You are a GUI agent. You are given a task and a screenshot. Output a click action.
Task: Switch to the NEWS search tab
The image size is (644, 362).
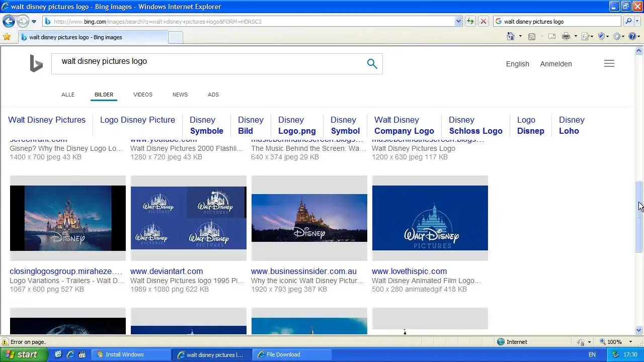click(180, 95)
